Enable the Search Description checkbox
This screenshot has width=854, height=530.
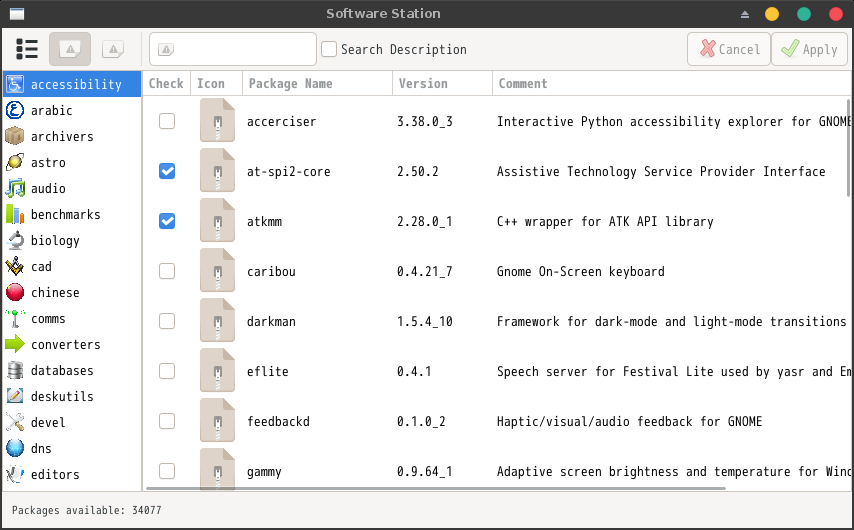(329, 49)
